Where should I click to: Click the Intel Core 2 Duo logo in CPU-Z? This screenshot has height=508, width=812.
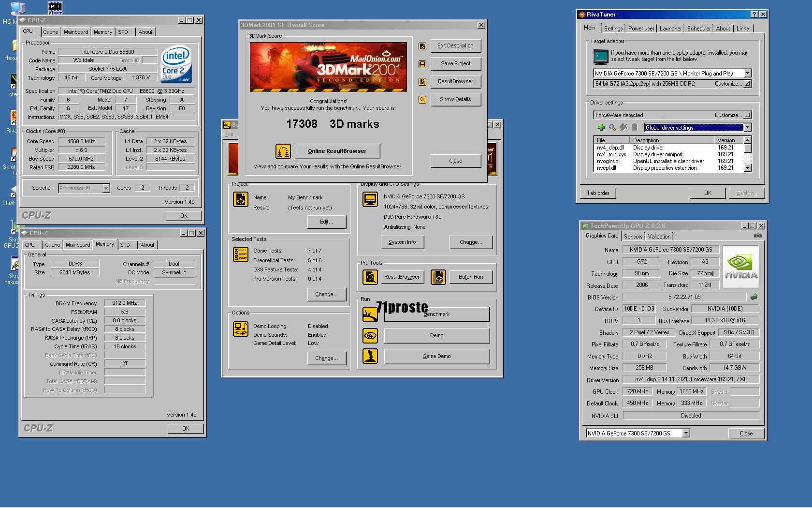tap(176, 64)
